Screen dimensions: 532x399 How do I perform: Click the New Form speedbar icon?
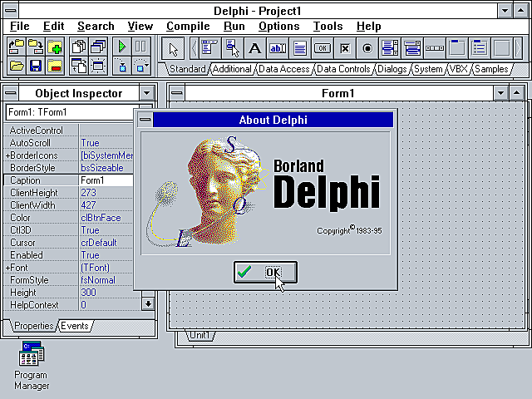point(98,66)
